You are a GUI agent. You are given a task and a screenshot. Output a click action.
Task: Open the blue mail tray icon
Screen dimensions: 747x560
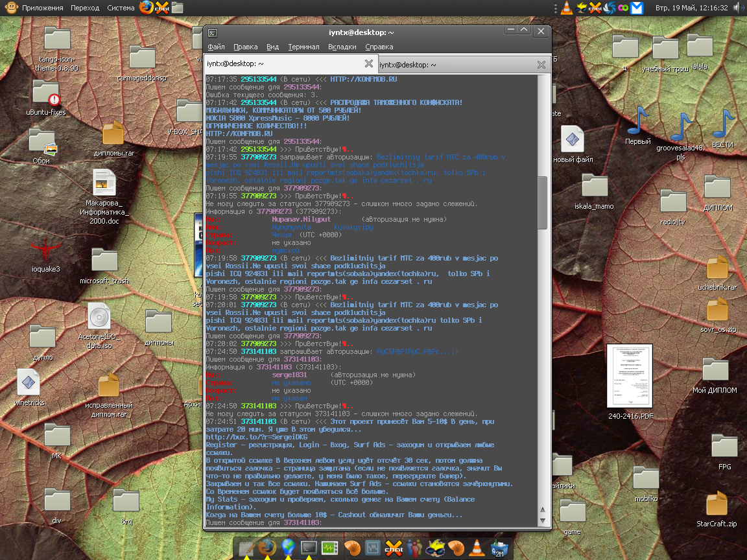pos(638,8)
